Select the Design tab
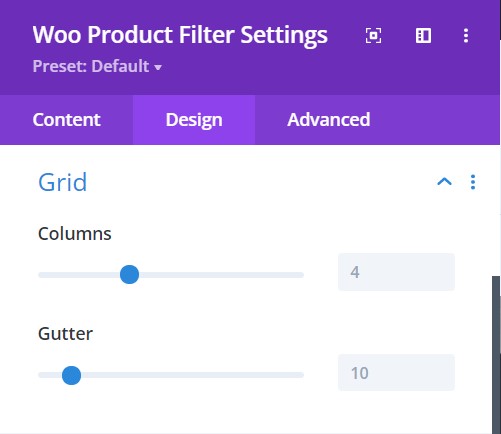The width and height of the screenshot is (501, 434). pyautogui.click(x=194, y=120)
